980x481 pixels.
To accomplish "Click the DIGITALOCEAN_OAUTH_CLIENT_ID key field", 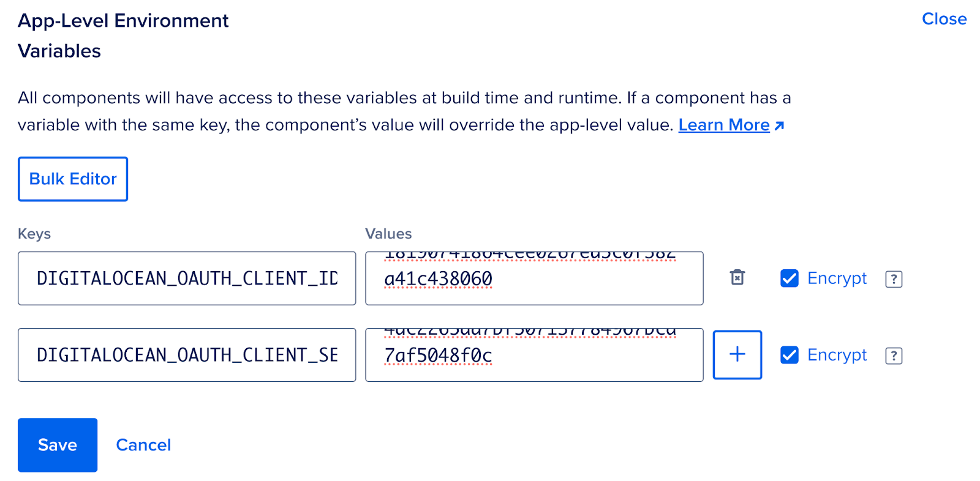I will pos(187,278).
